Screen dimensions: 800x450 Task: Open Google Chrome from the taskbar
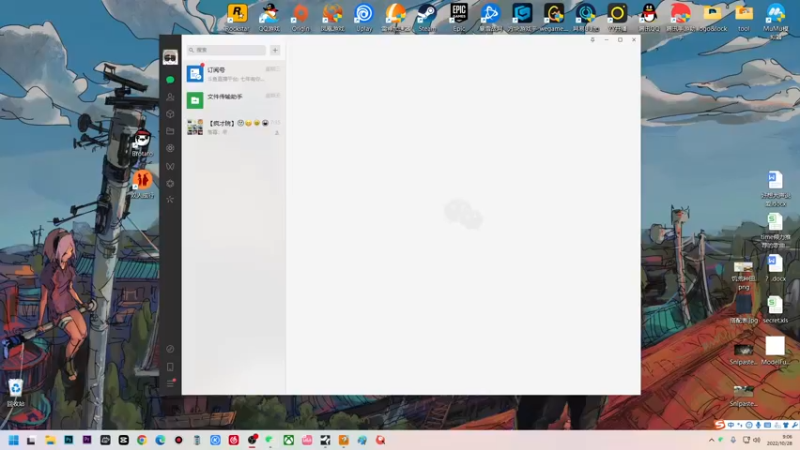[x=142, y=440]
